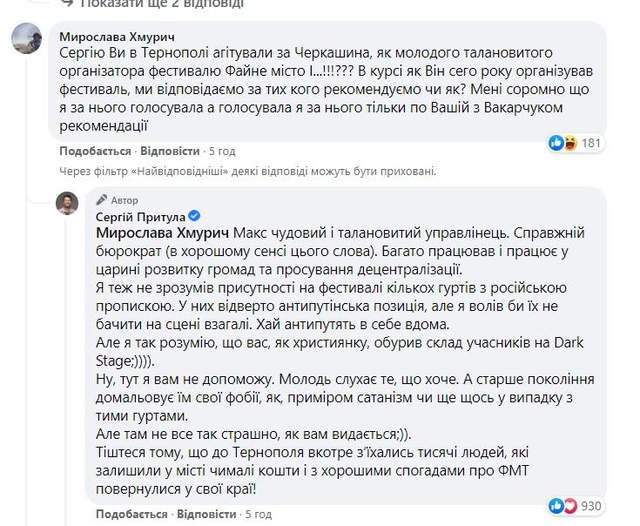The image size is (640, 526).
Task: Like Мирослава Хмурич's comment via Подобається
Action: pos(95,150)
